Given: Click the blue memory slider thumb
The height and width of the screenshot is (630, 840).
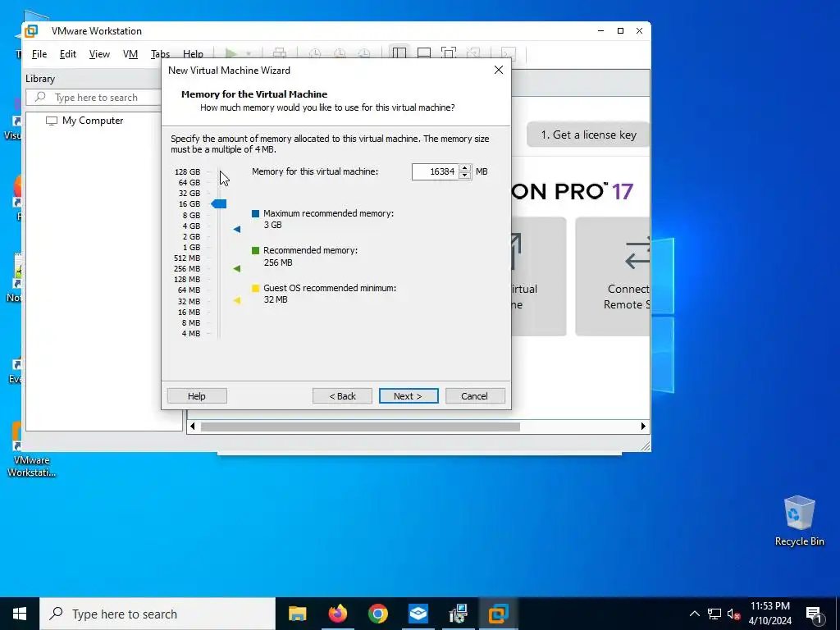Looking at the screenshot, I should pyautogui.click(x=218, y=203).
